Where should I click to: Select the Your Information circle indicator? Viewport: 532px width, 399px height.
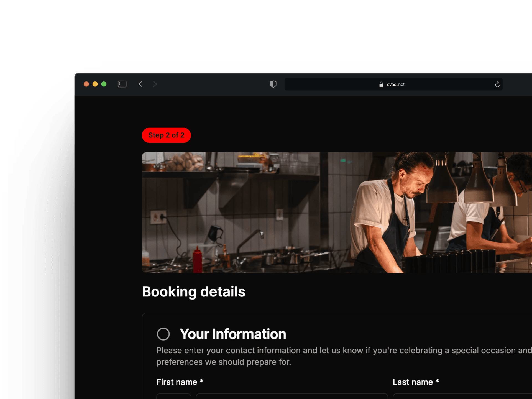click(163, 334)
